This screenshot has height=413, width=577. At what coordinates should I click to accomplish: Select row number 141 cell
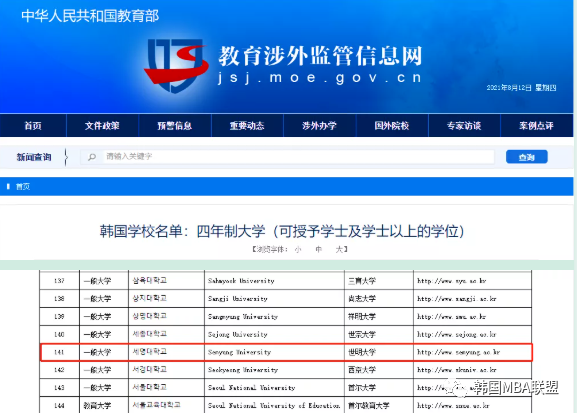click(x=59, y=352)
